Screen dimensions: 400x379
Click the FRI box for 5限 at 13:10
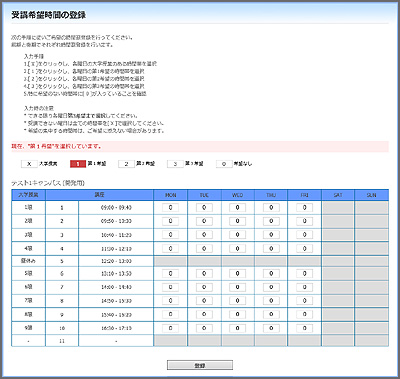[304, 274]
